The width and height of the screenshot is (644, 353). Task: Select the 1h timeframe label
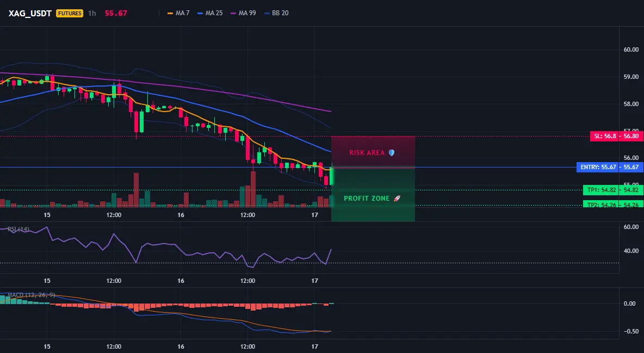(92, 13)
